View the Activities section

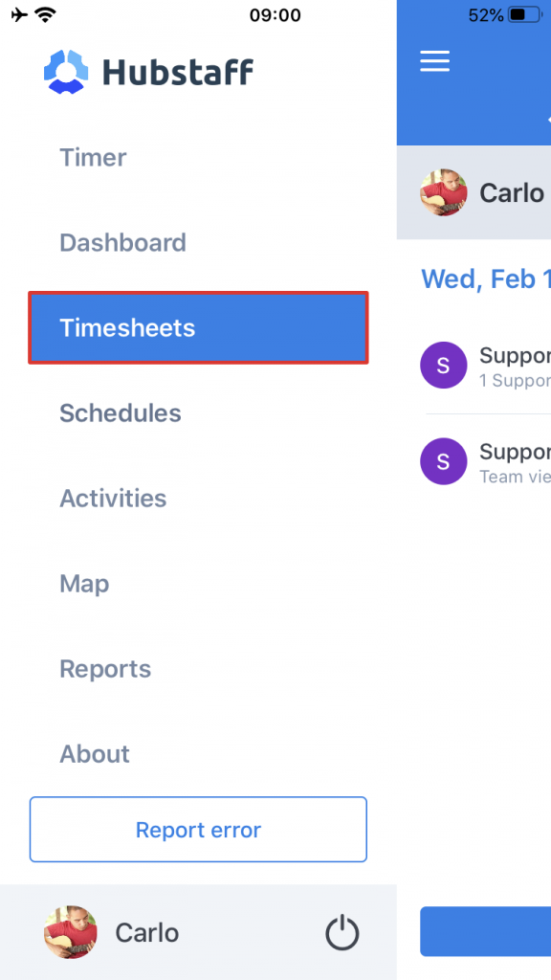113,499
